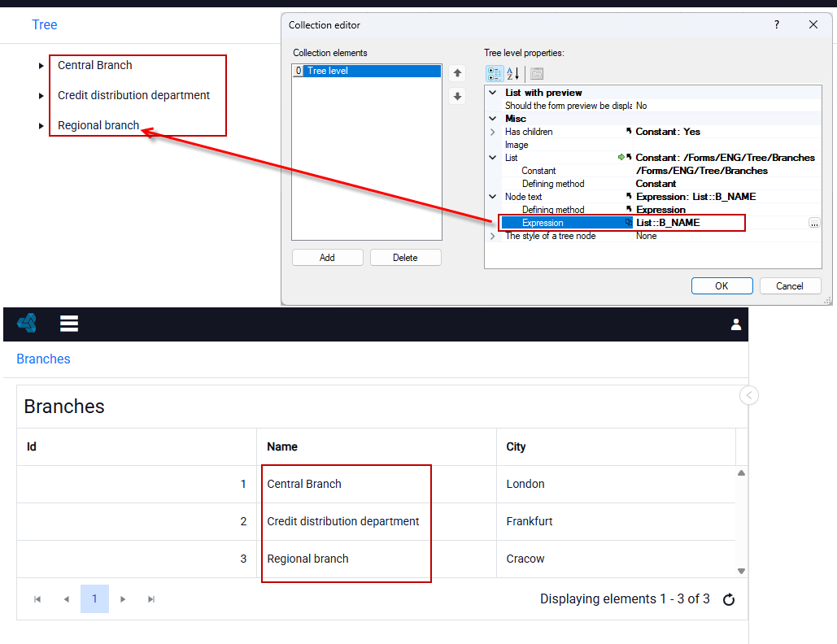Image resolution: width=837 pixels, height=644 pixels.
Task: Collapse the List property group
Action: tap(493, 158)
